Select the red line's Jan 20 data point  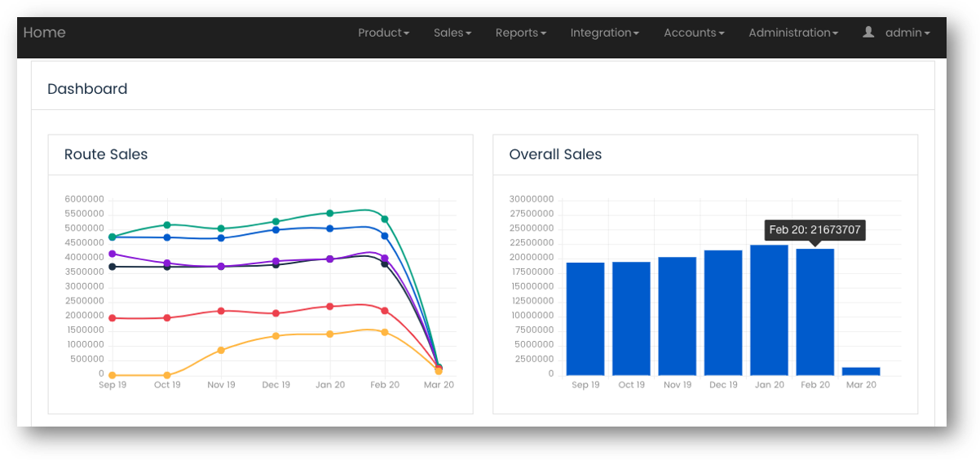[x=330, y=307]
